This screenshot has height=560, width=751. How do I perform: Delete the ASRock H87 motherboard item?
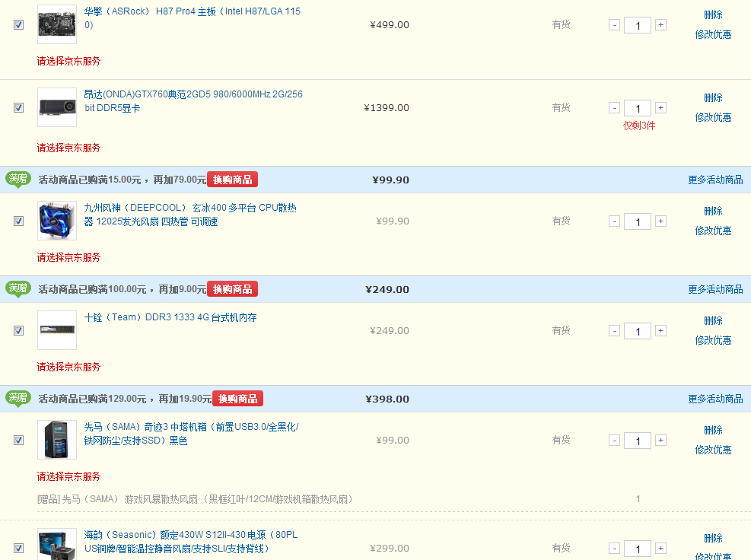(x=713, y=15)
